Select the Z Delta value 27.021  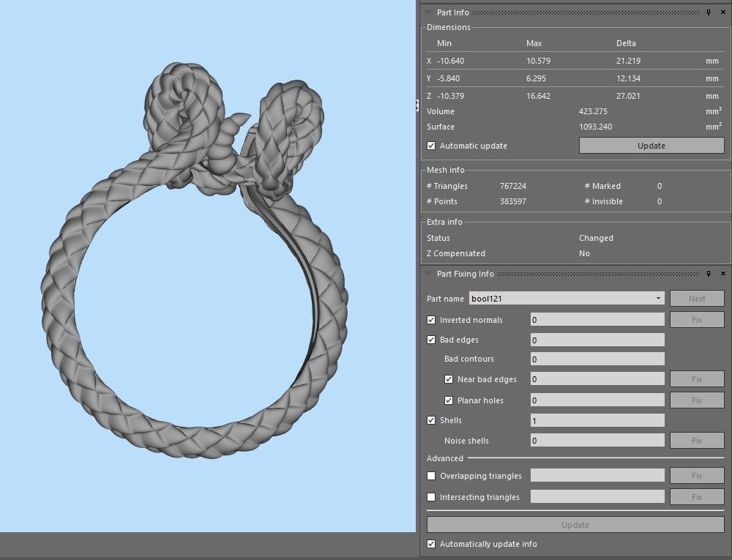(628, 96)
